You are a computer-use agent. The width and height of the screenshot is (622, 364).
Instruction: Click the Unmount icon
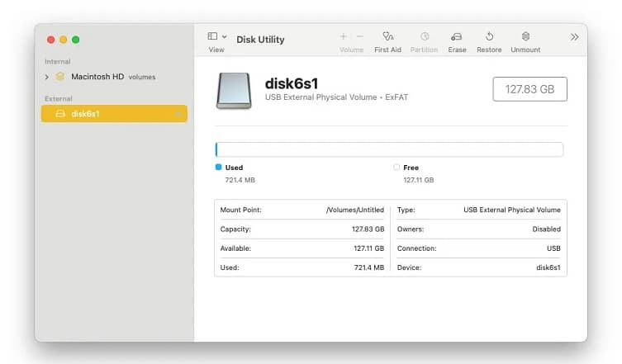pos(525,36)
